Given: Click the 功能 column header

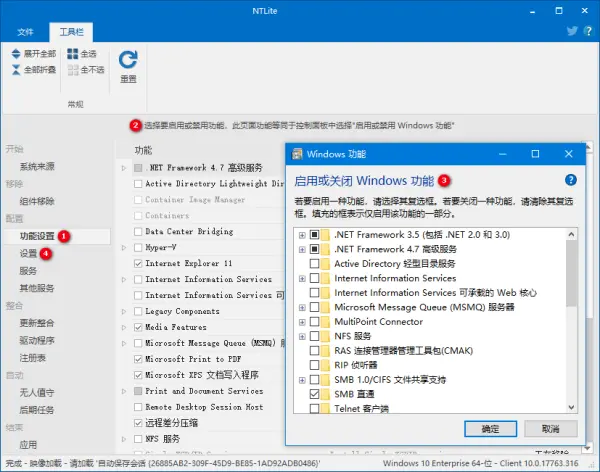Looking at the screenshot, I should tap(143, 150).
